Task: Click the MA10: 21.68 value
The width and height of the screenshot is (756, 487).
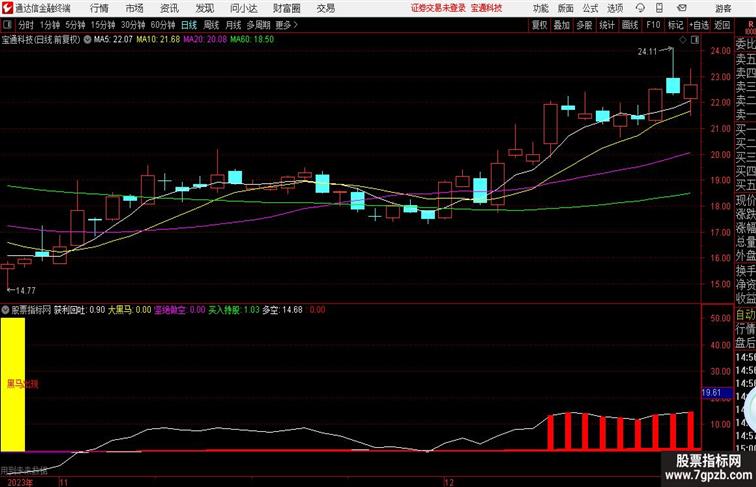Action: pos(158,40)
